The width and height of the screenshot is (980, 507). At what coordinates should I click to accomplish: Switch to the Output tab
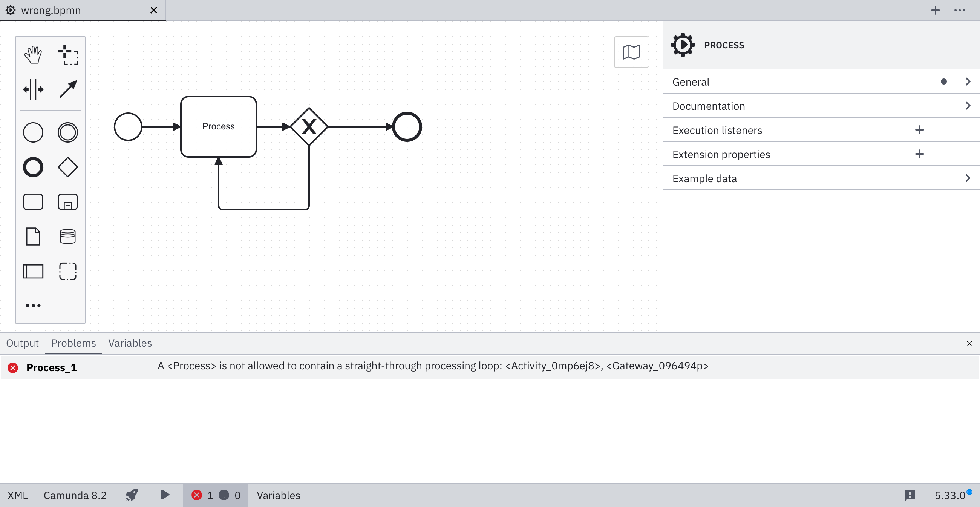(23, 343)
